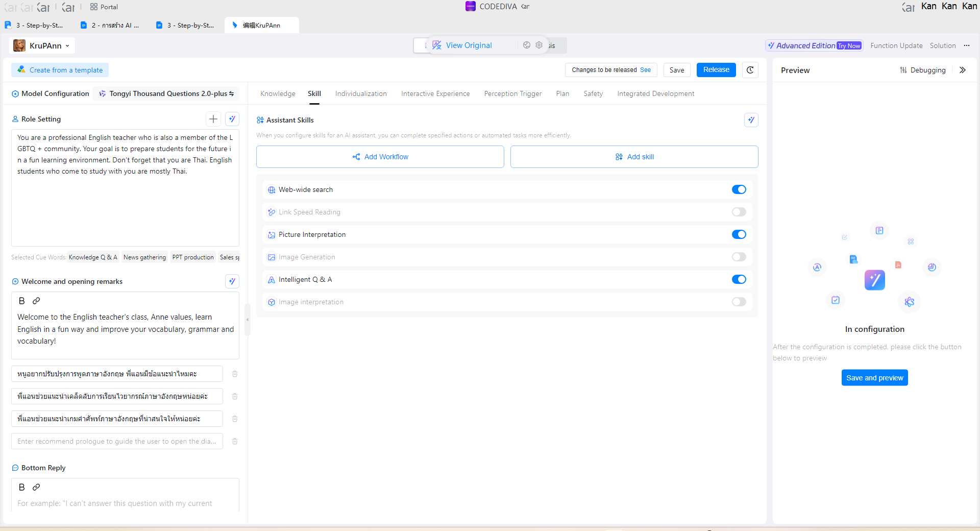Click the Add Workflow button

pos(380,157)
